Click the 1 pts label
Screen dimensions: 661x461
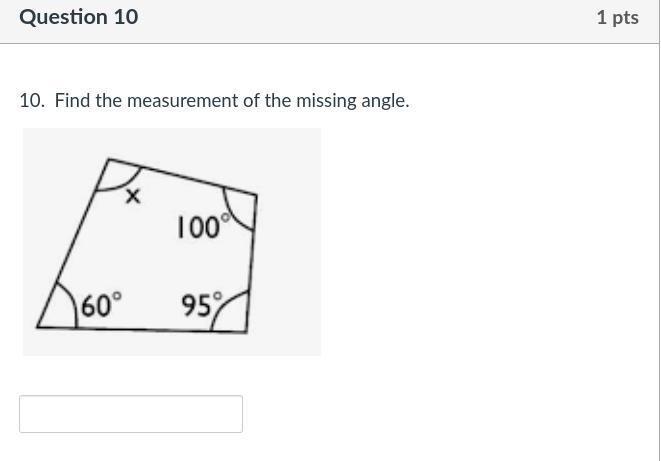pyautogui.click(x=617, y=17)
